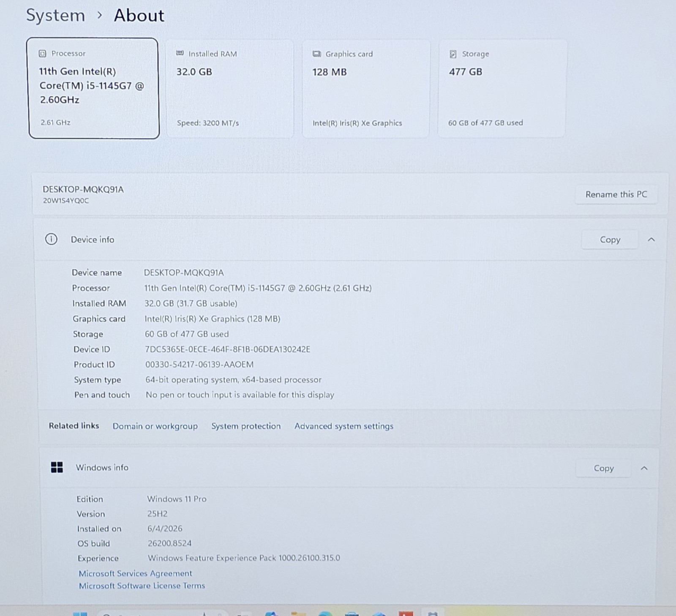Click the "Windows 11 Pro" edition value
The width and height of the screenshot is (676, 616).
click(x=177, y=499)
